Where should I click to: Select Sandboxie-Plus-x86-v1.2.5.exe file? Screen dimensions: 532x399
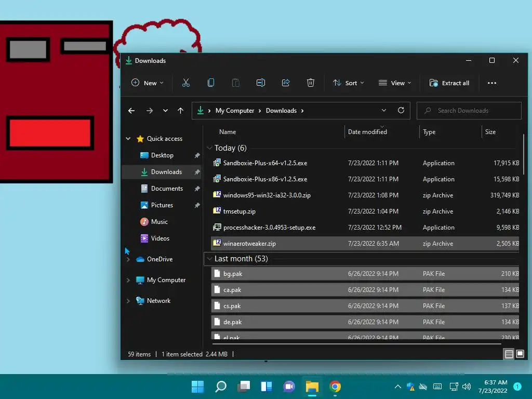point(365,179)
